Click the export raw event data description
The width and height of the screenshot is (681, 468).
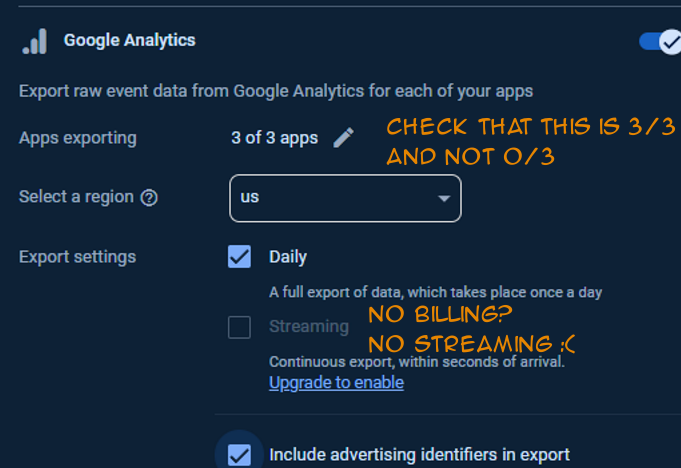(x=276, y=91)
